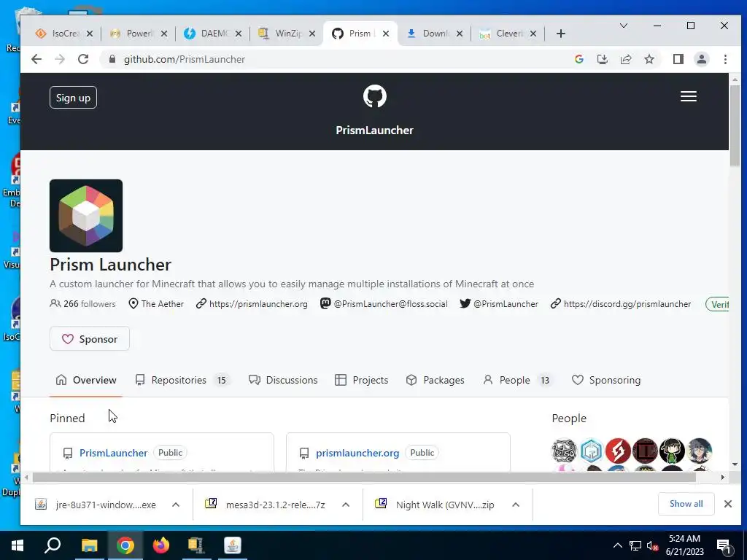Open the @PrismLauncher@floss.social Mastodon link
747x560 pixels.
tap(391, 304)
